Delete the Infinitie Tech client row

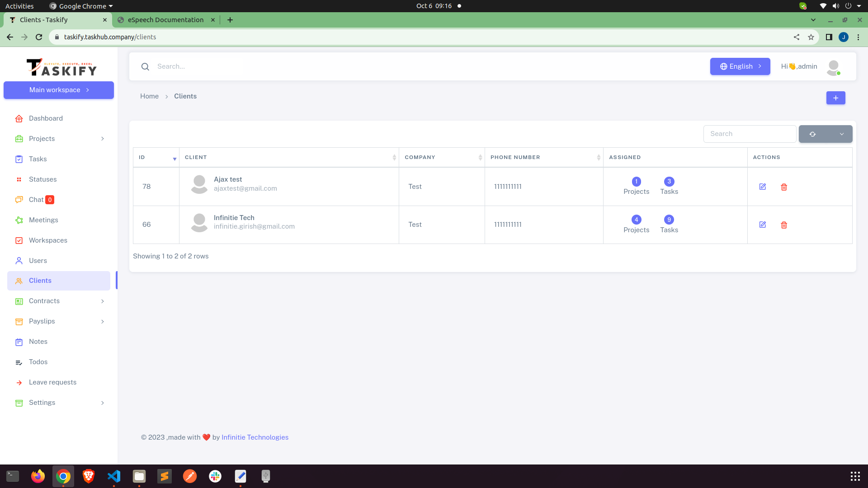784,225
